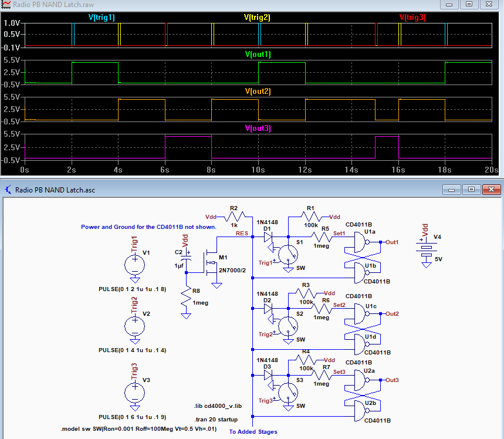
Task: Click the .model sw SW directive
Action: [138, 429]
